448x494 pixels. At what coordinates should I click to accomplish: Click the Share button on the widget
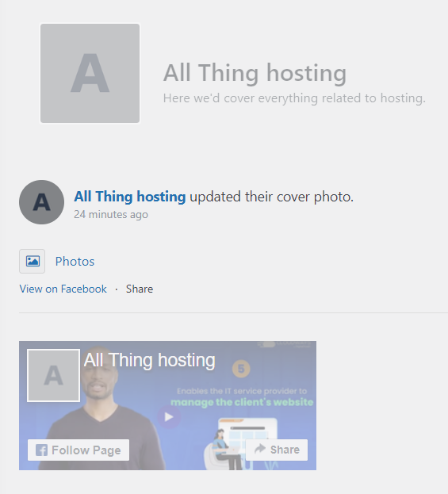point(277,450)
